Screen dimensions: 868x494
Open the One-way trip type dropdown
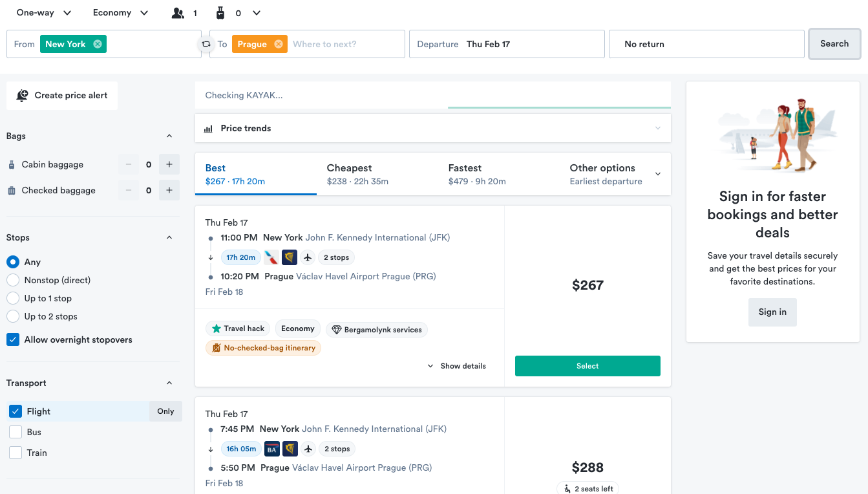click(x=42, y=12)
